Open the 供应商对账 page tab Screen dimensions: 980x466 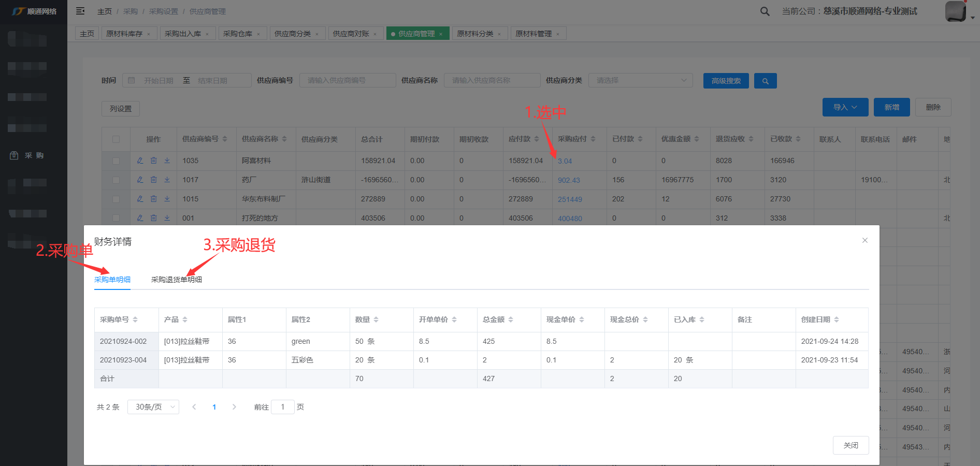(351, 34)
